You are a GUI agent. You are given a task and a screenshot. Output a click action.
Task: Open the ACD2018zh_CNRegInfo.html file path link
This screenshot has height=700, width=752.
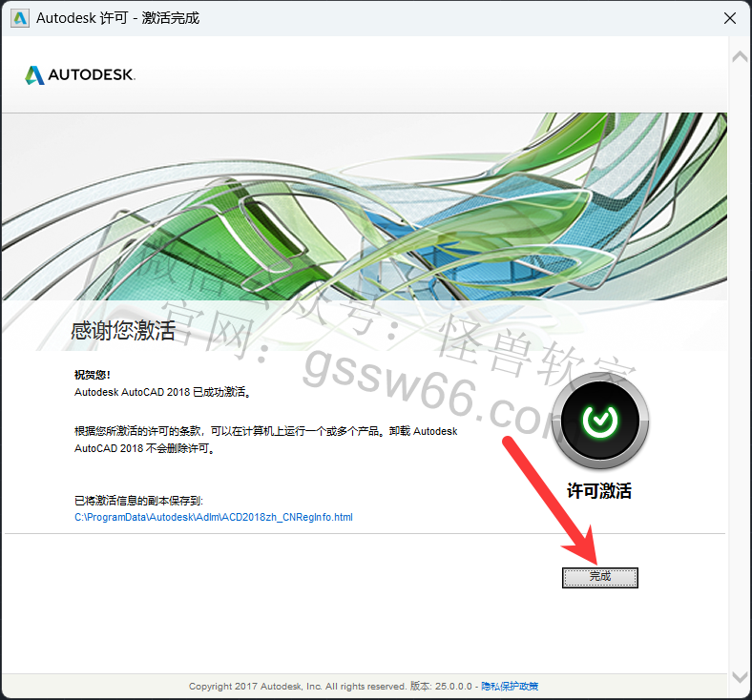[x=214, y=518]
